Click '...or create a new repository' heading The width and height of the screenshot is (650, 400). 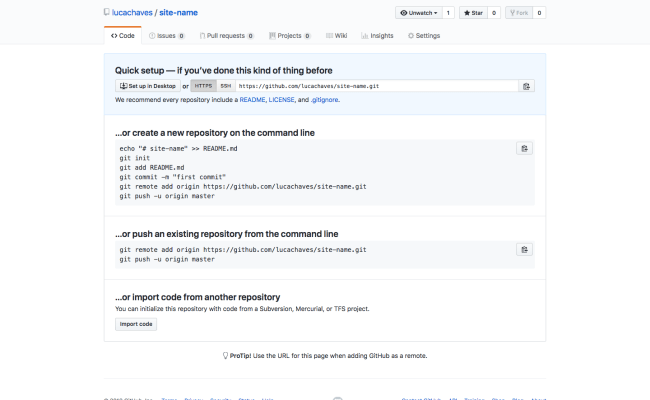215,133
